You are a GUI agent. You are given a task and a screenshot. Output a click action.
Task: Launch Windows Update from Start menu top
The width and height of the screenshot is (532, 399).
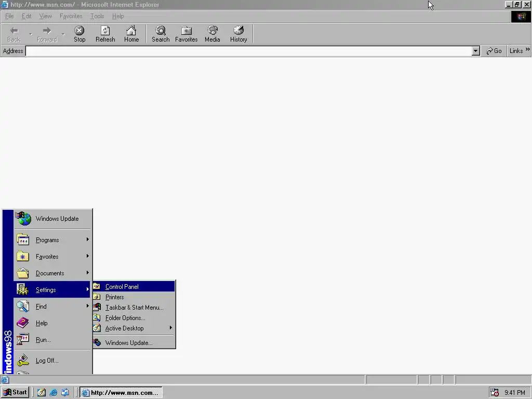coord(52,219)
